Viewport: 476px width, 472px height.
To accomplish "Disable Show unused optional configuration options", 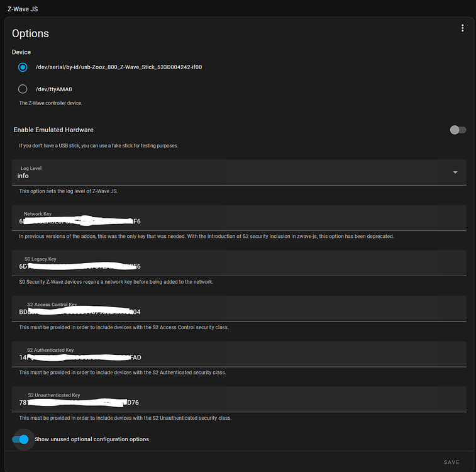I will (21, 439).
